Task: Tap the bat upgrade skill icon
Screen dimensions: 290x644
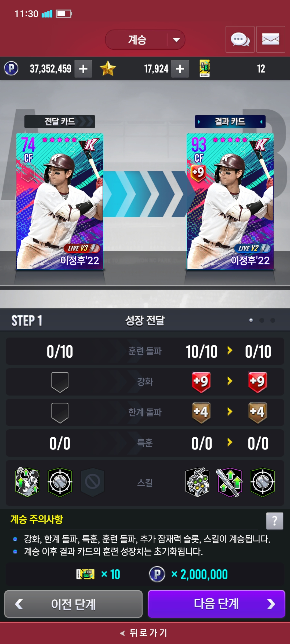Action: (230, 482)
